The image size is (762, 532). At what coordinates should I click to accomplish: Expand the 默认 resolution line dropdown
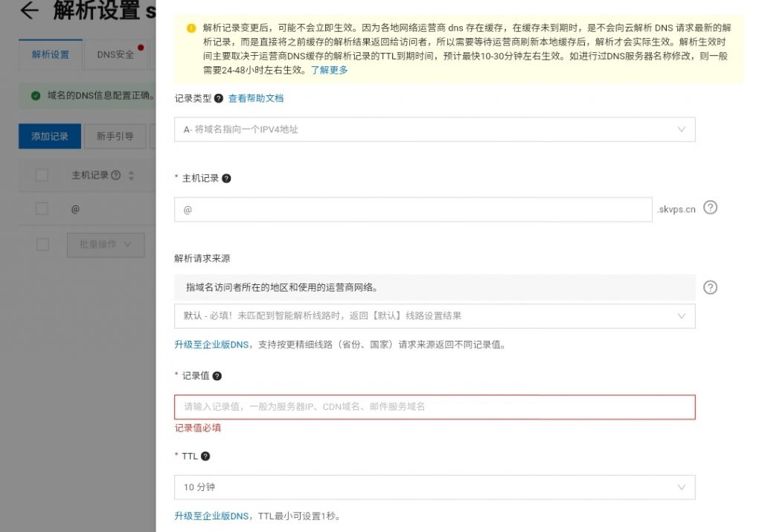(x=434, y=315)
